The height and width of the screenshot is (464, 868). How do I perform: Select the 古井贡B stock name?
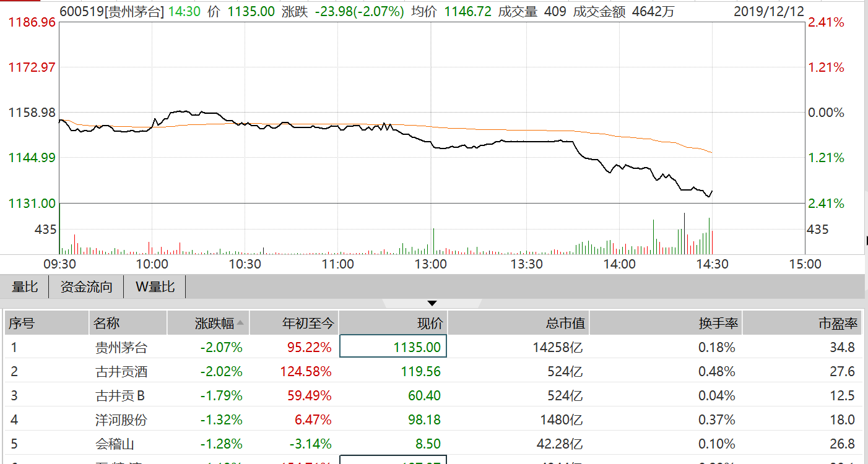tap(119, 396)
